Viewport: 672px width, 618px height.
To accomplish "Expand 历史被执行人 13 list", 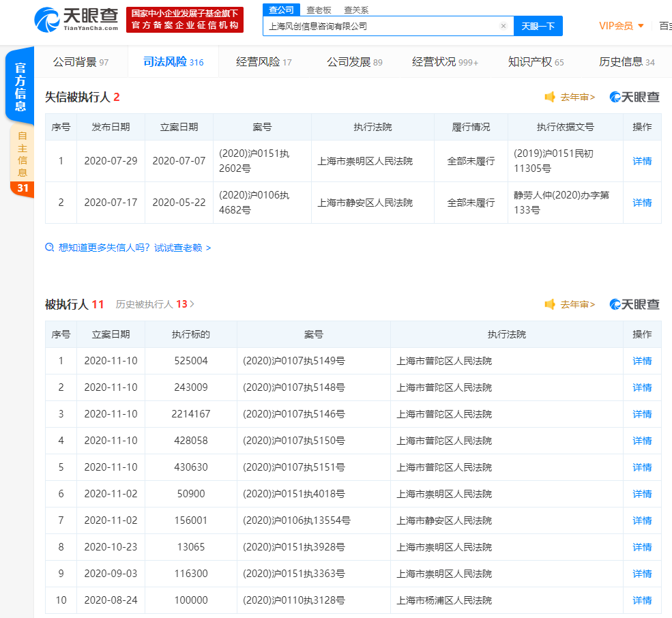I will tap(155, 304).
